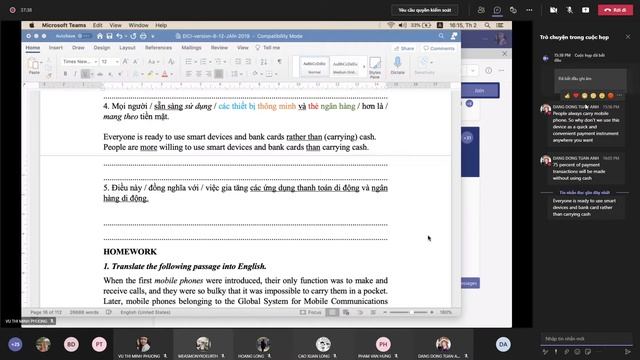Click English (United States) language in status bar
Screen dimensions: 640x360
point(145,312)
